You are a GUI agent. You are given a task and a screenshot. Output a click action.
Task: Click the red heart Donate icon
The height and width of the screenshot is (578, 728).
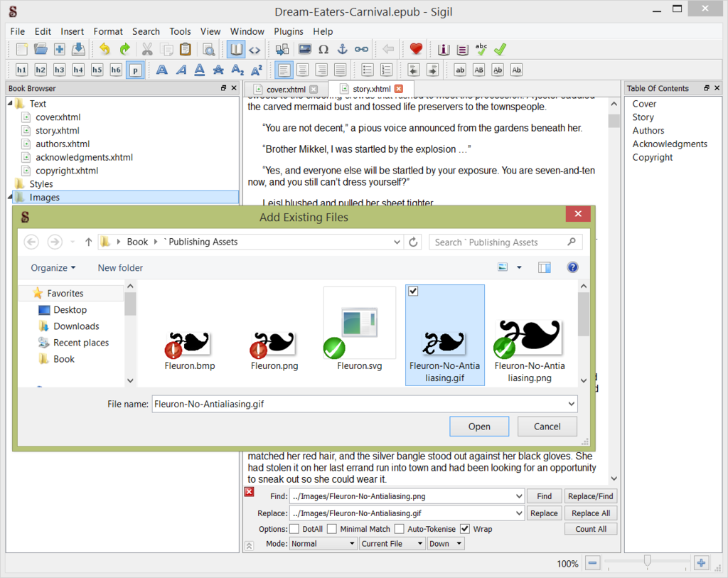417,49
